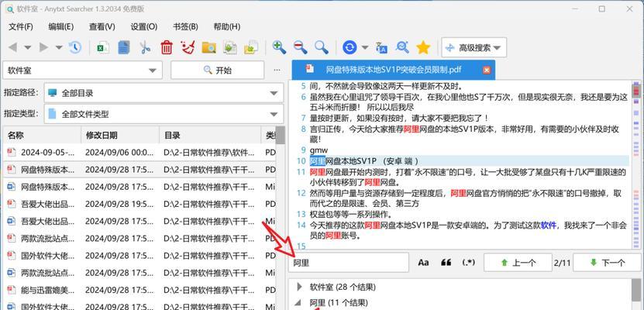This screenshot has width=644, height=310.
Task: Click the 下一个 next match button
Action: (607, 263)
